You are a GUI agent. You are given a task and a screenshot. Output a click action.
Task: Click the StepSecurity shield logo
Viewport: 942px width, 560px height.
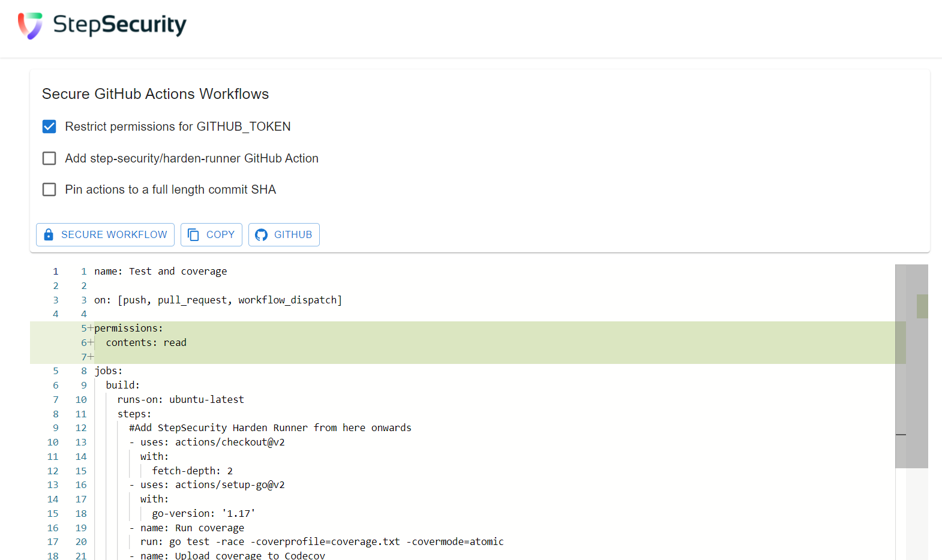(x=30, y=26)
